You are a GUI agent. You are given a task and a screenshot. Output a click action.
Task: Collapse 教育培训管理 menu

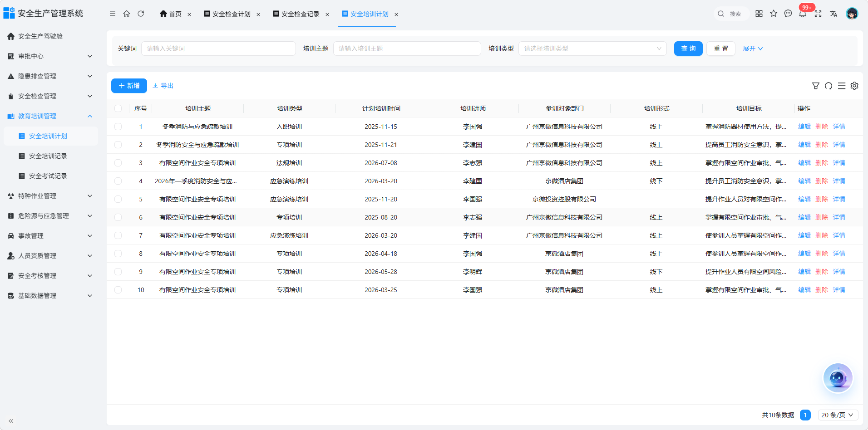click(x=50, y=116)
